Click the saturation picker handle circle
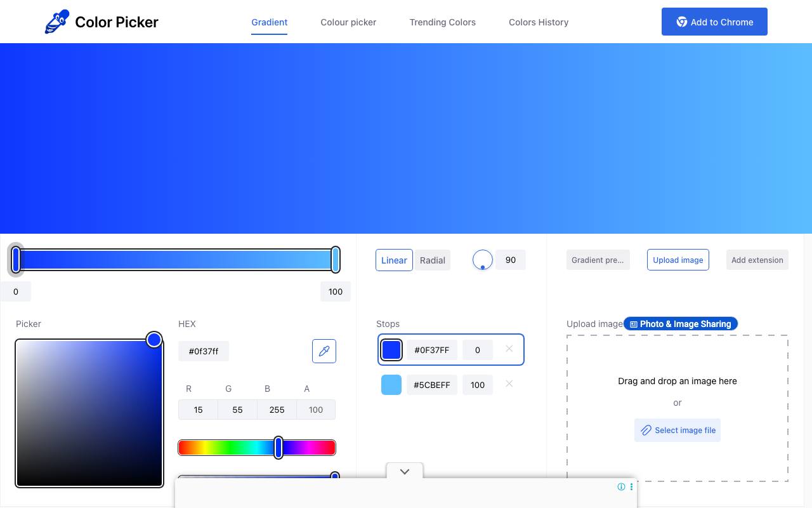 (x=154, y=340)
